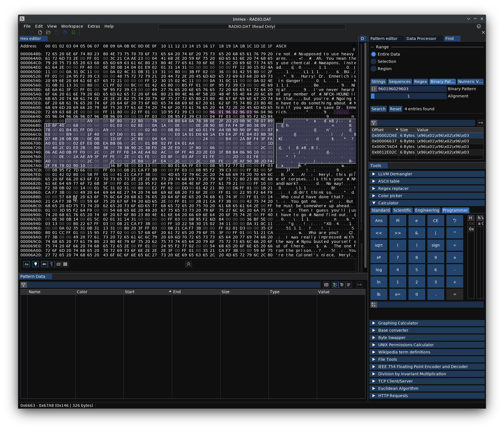Undo the last action
Screen dimensions: 504x430
pyautogui.click(x=23, y=32)
